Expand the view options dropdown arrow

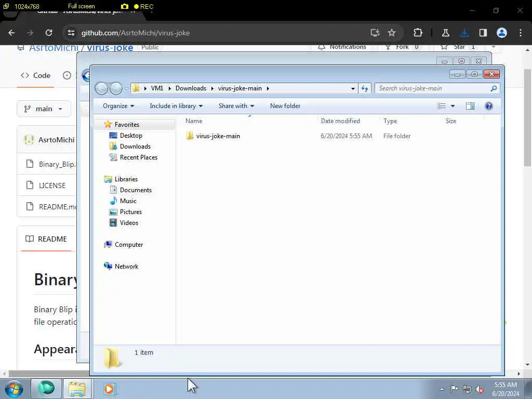pyautogui.click(x=453, y=106)
